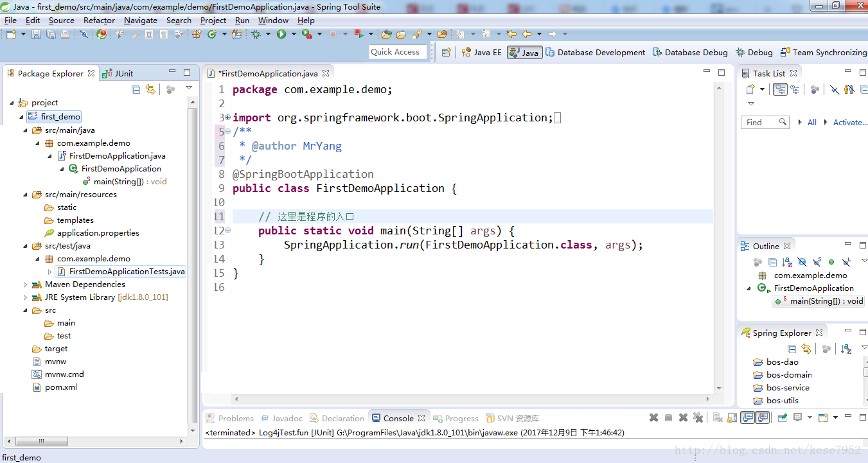Open the Navigate menu
Viewport: 868px width, 463px height.
pyautogui.click(x=141, y=20)
